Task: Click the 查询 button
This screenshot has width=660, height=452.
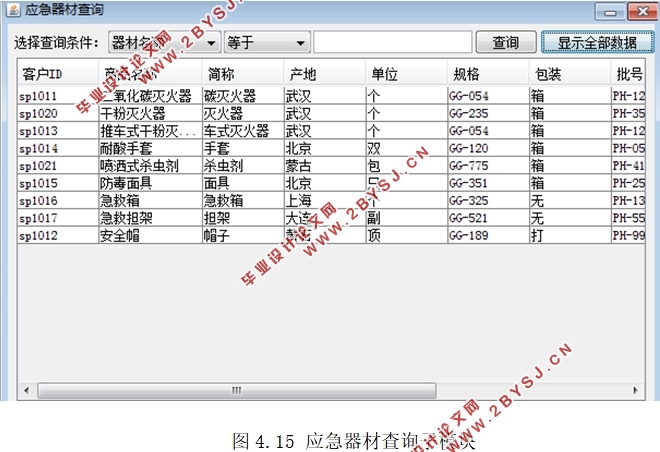Action: pos(506,42)
